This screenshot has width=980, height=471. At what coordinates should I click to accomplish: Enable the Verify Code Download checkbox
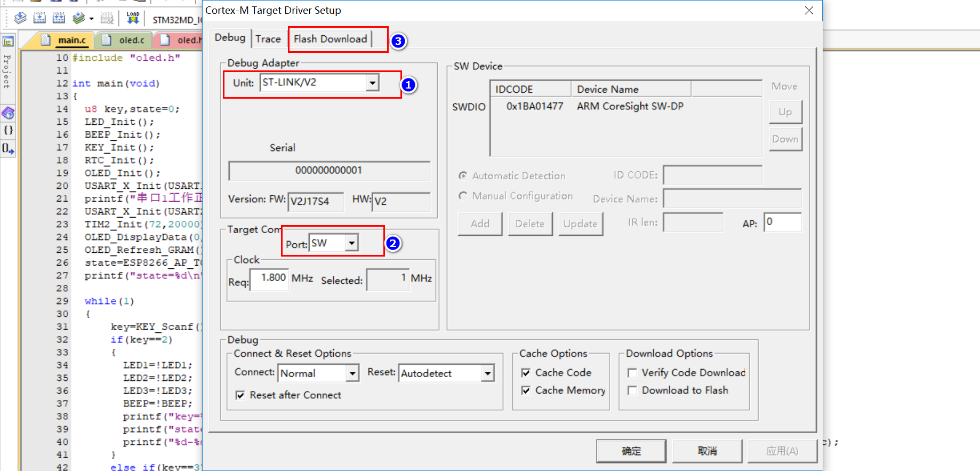point(632,373)
